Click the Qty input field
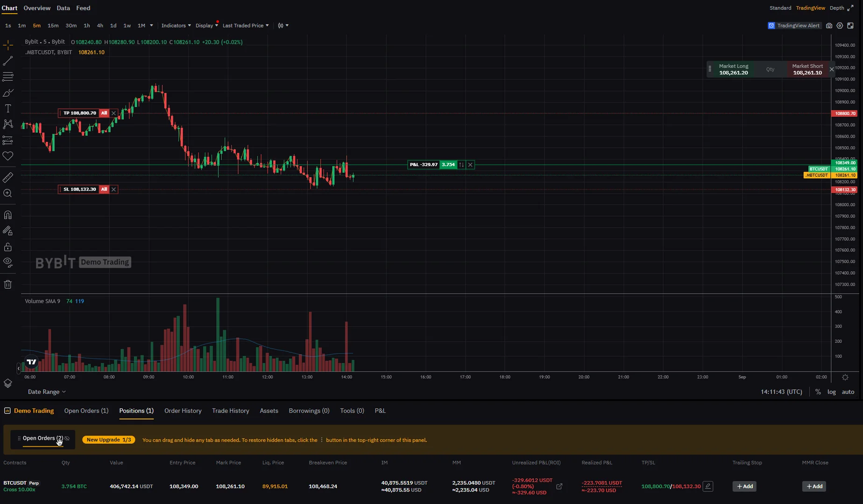This screenshot has width=863, height=504. [770, 70]
